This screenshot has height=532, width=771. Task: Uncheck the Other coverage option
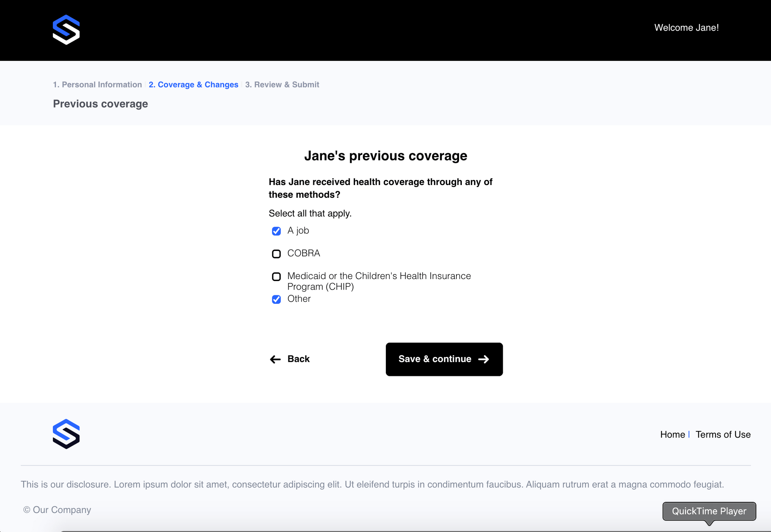coord(276,299)
